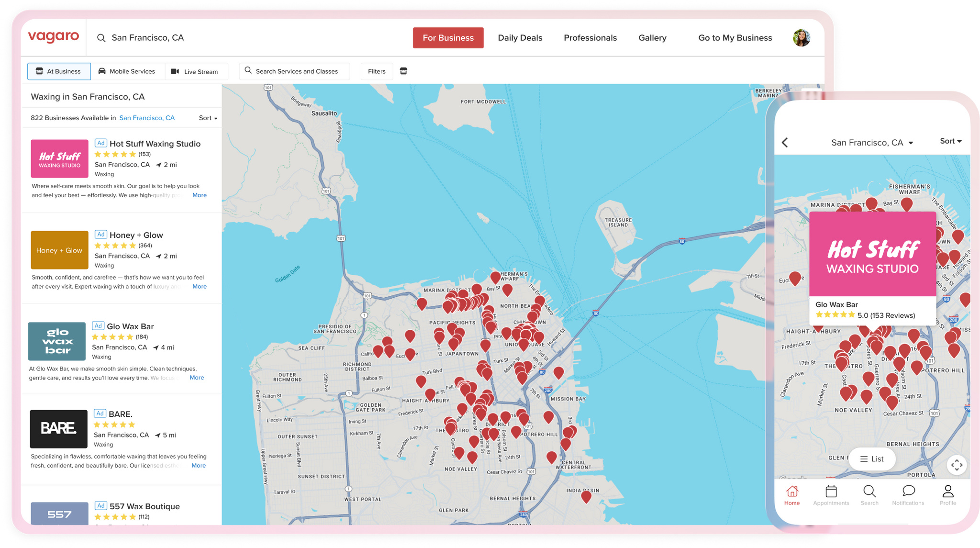Image resolution: width=980 pixels, height=548 pixels.
Task: Click the BARE. logo thumbnail
Action: [58, 429]
